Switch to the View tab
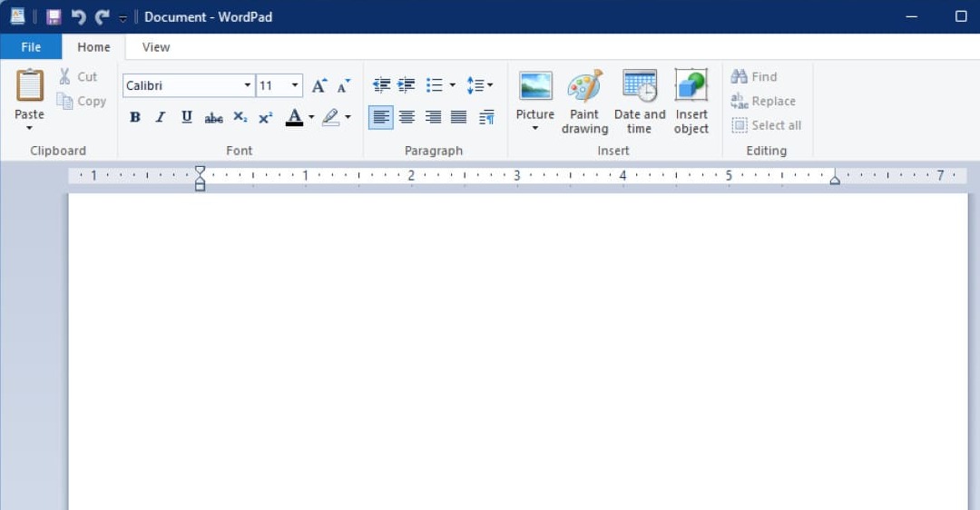This screenshot has width=980, height=510. coord(156,47)
